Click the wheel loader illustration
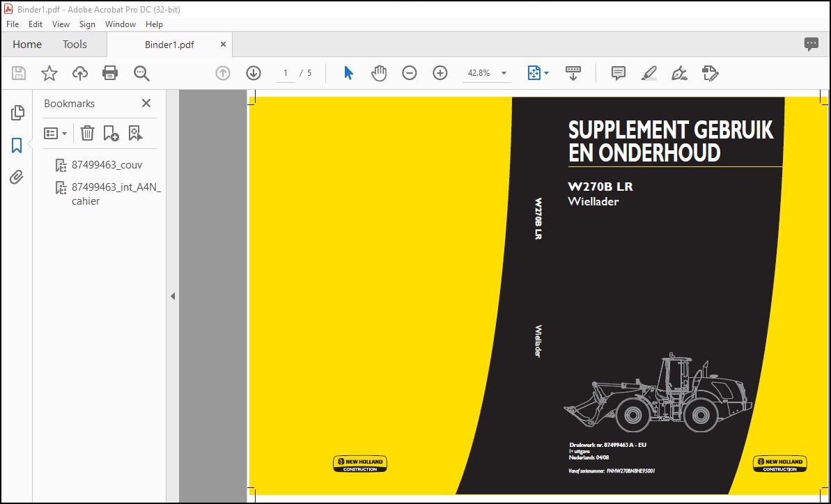831x504 pixels. 658,392
